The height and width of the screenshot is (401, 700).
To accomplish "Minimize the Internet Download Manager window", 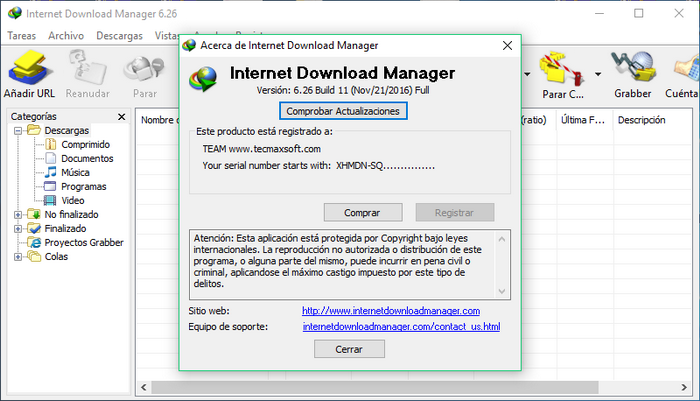I will [599, 13].
